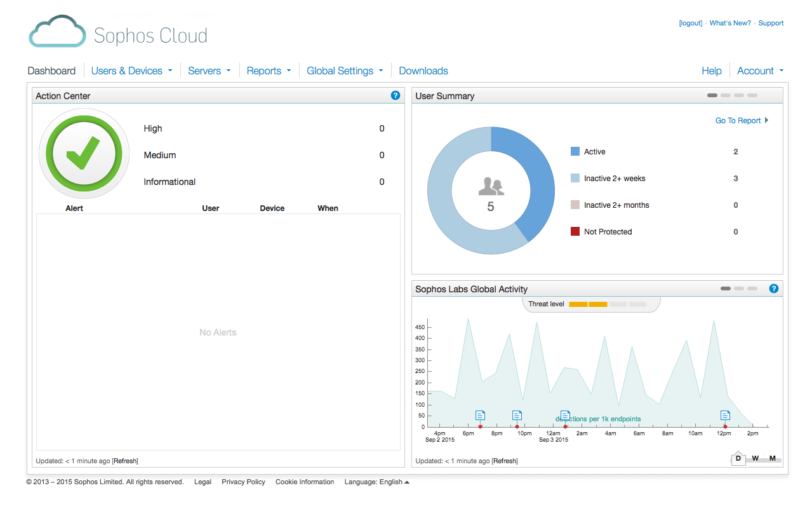Go to the Dashboard tab
The height and width of the screenshot is (509, 812).
point(51,71)
